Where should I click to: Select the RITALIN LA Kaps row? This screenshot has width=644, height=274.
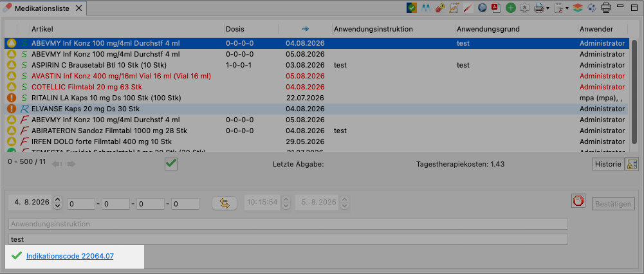[317, 98]
